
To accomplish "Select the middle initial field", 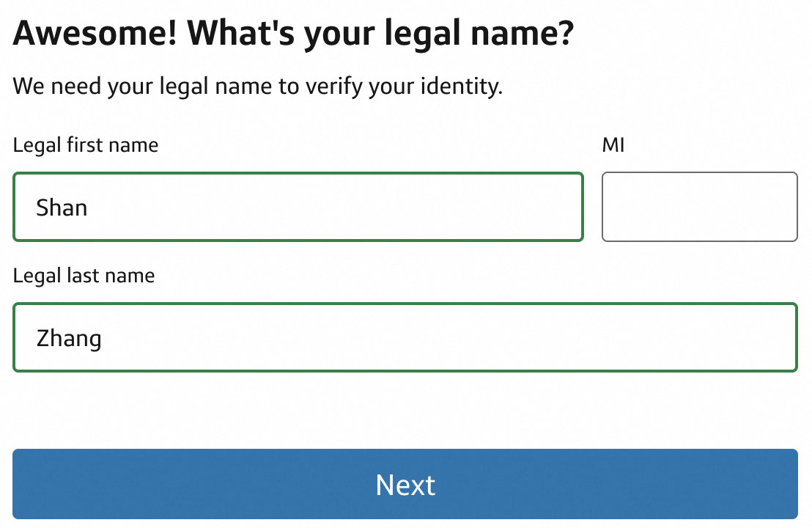I will 699,207.
